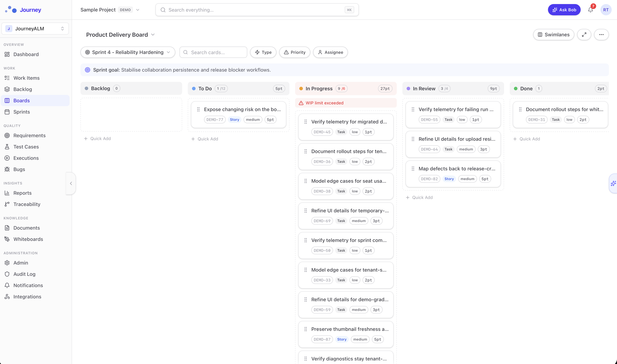Click the Ask Bob button

(x=564, y=10)
